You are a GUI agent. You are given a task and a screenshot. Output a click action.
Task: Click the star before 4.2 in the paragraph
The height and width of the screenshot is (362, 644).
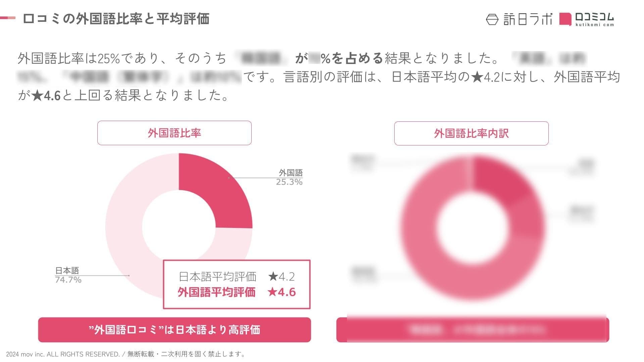477,77
